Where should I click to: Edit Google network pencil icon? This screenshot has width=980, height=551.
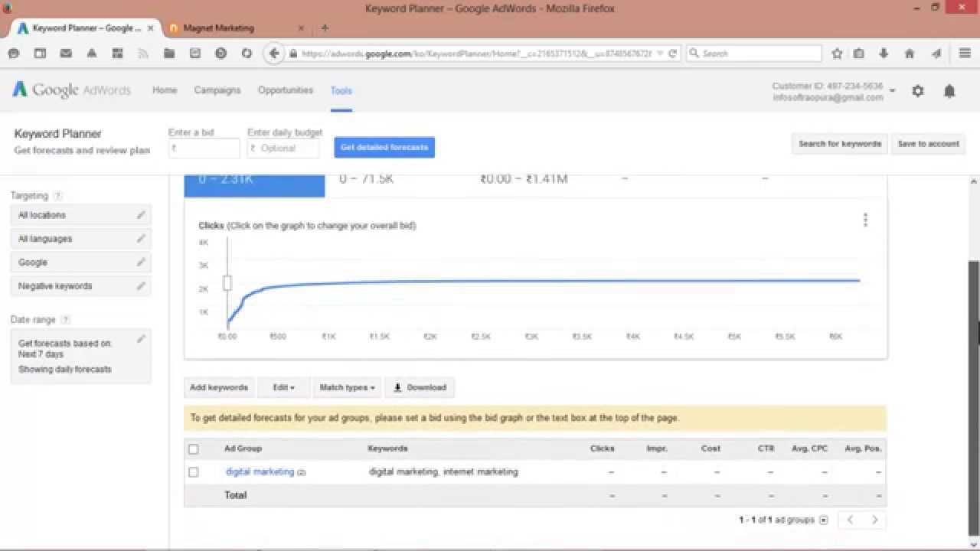pyautogui.click(x=141, y=262)
